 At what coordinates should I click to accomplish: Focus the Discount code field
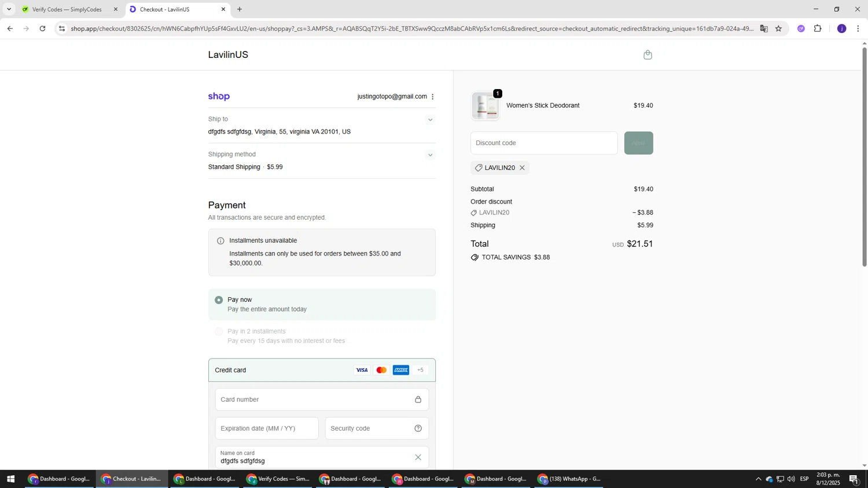tap(544, 143)
